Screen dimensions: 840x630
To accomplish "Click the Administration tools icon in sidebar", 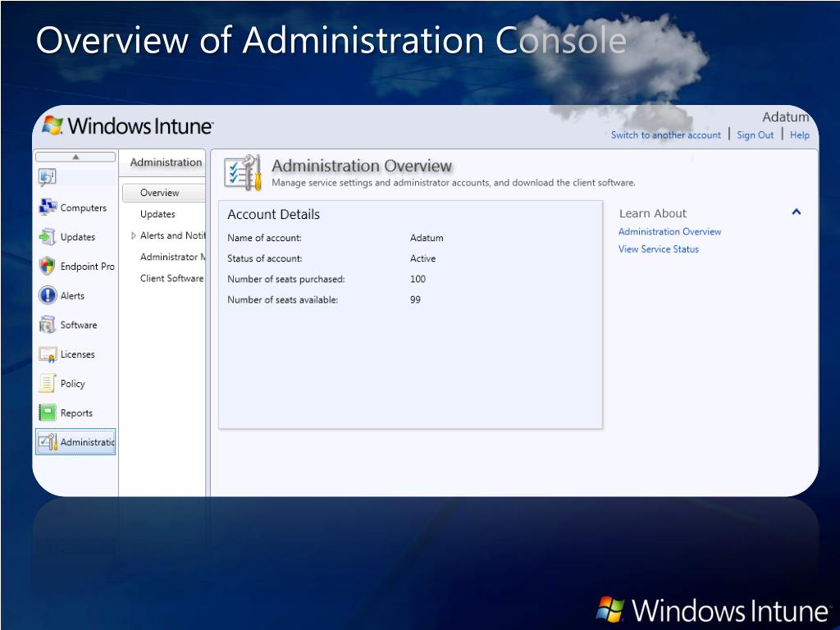I will (48, 442).
